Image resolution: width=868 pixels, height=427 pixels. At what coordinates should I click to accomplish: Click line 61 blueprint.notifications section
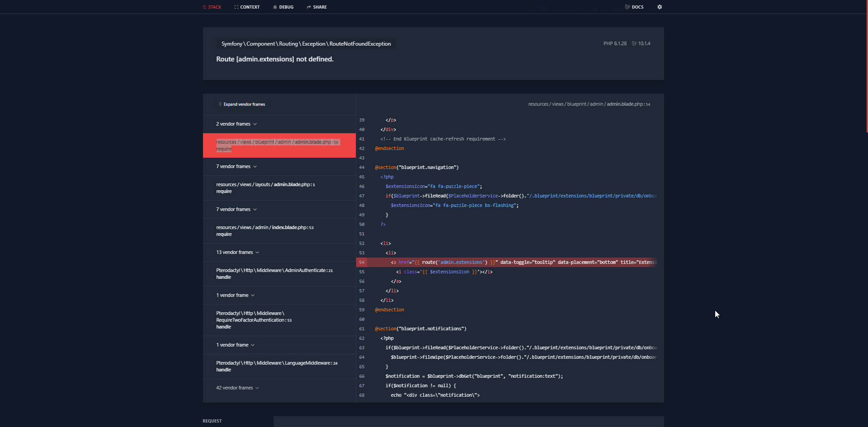(420, 328)
